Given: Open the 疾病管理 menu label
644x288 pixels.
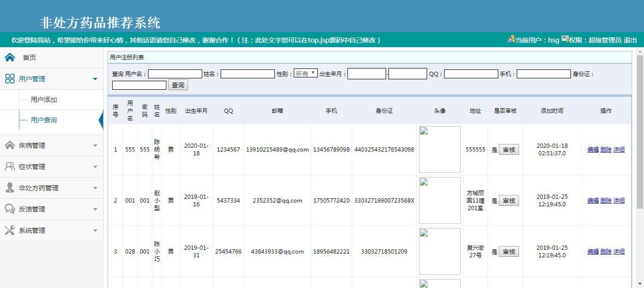Looking at the screenshot, I should [x=32, y=145].
